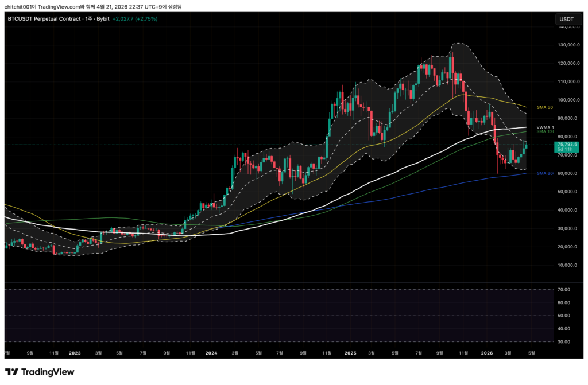Select the 2024 marker on time axis
The width and height of the screenshot is (588, 385).
(211, 353)
